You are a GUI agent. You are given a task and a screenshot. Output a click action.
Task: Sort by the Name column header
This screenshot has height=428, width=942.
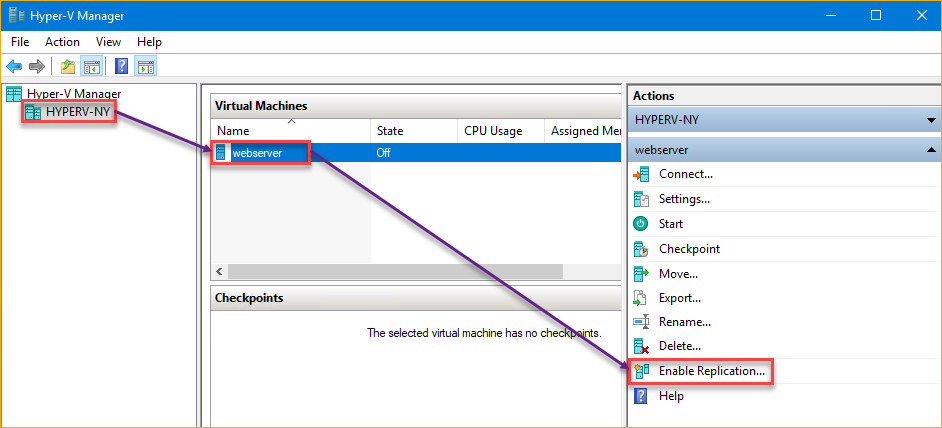(x=291, y=130)
